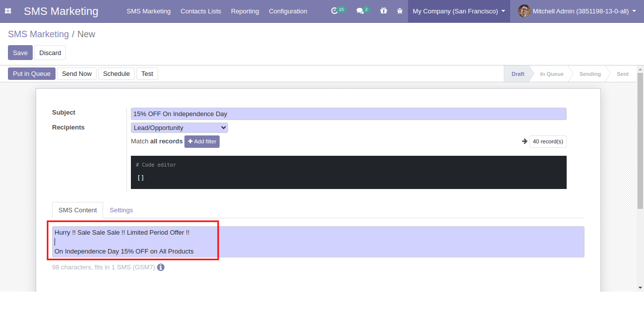The height and width of the screenshot is (316, 644).
Task: Switch to the Settings tab
Action: tap(121, 210)
